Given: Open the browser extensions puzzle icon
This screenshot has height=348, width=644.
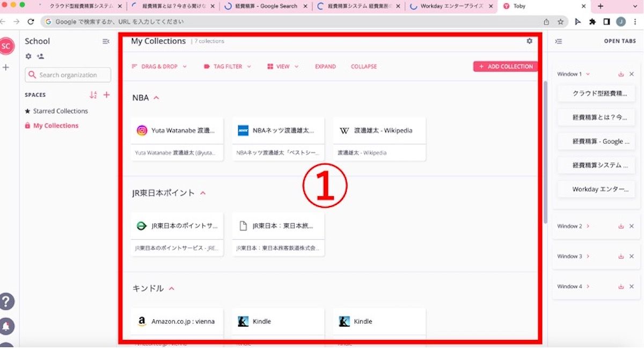Looking at the screenshot, I should point(592,22).
